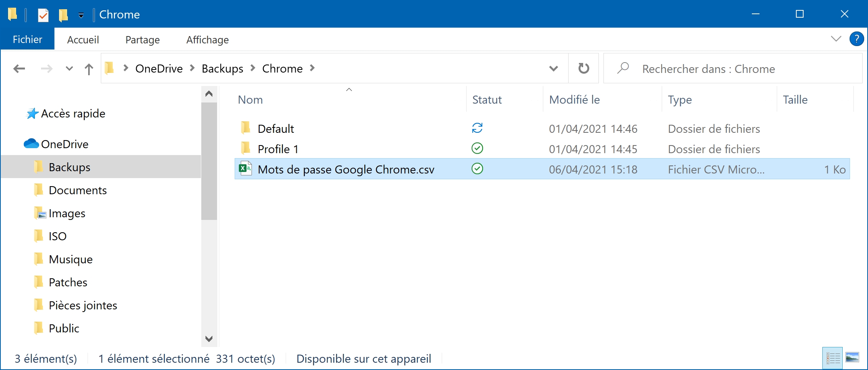Click the Properties quick access toolbar icon

[43, 15]
